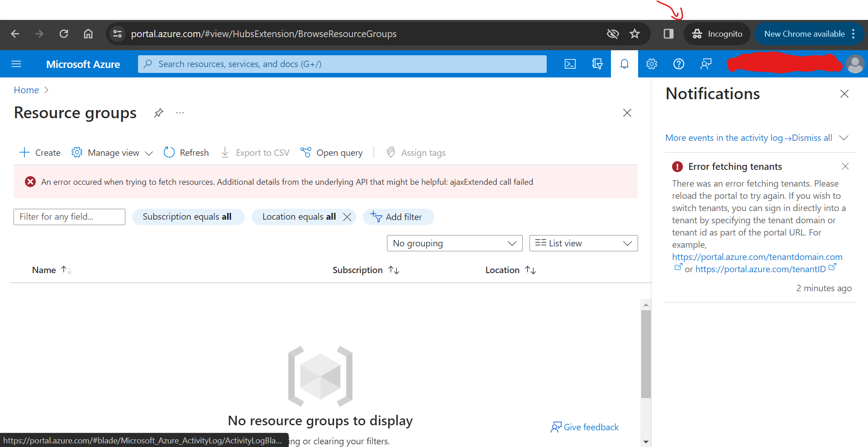Screen dimensions: 868x447
Task: Click the browser forward arrow
Action: tap(39, 34)
